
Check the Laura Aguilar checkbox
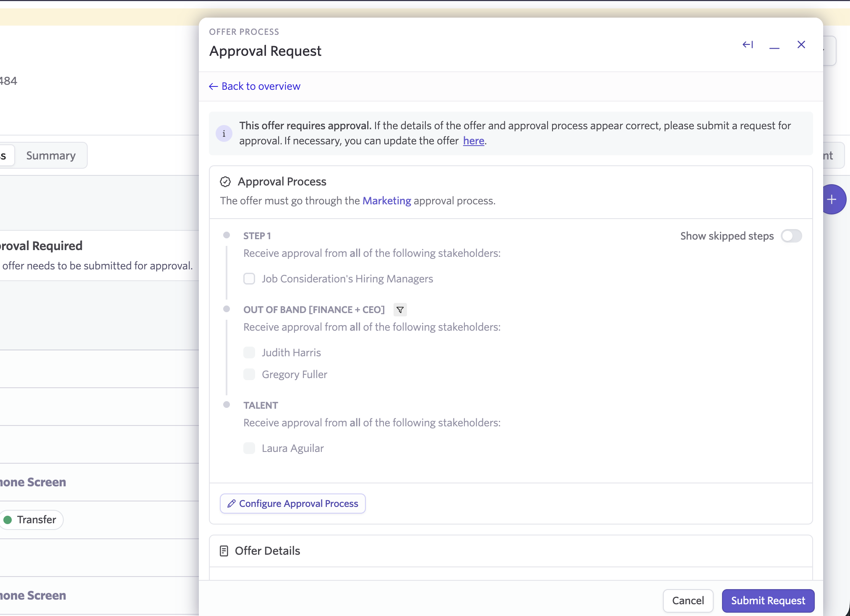point(249,448)
